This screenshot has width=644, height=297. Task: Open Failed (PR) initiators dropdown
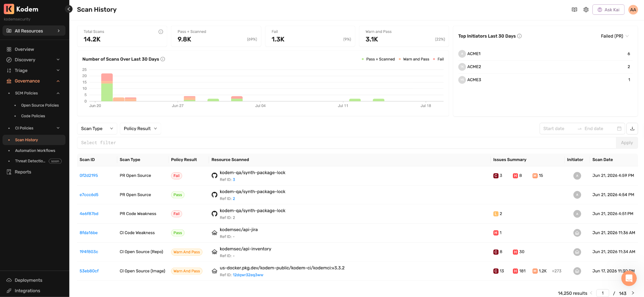(615, 36)
